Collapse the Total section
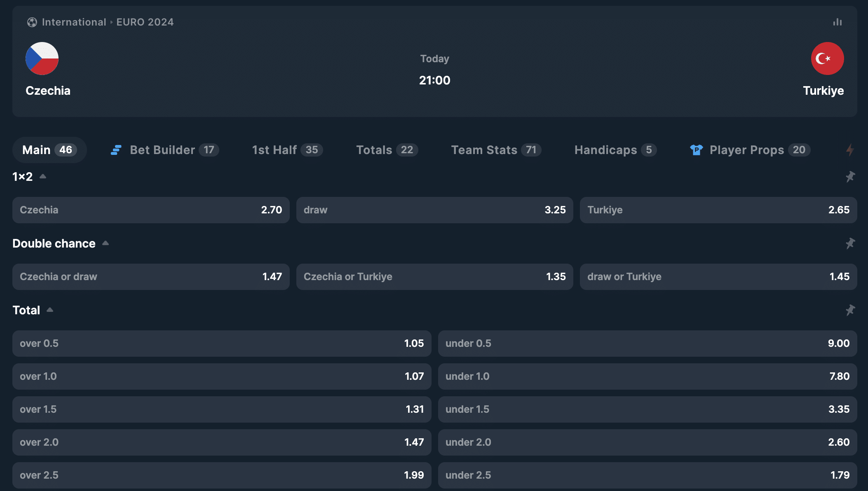 click(50, 310)
